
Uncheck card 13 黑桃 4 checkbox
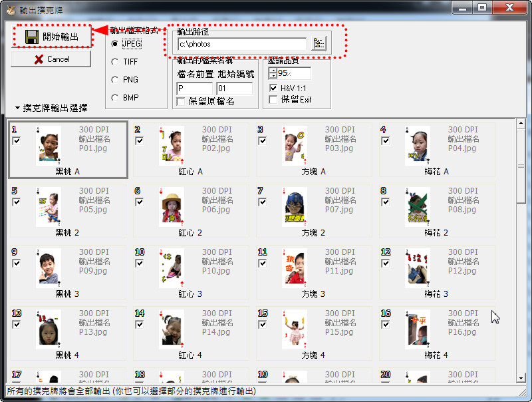point(16,325)
